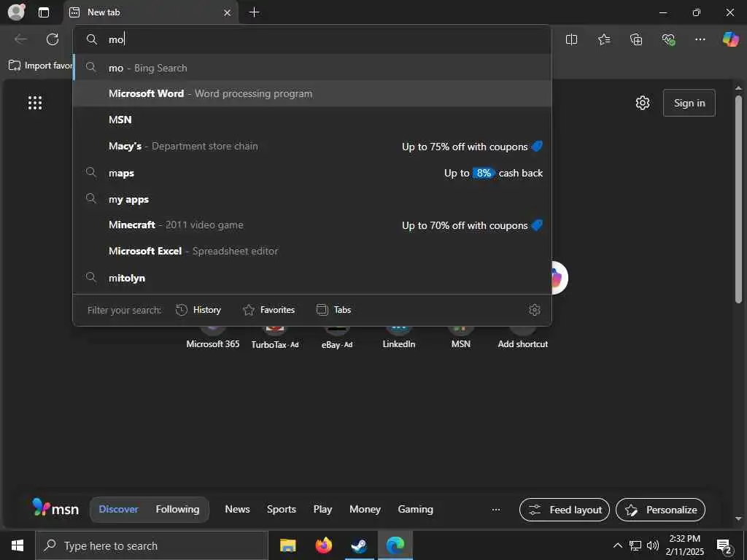
Task: Select the MSN suggestion in the address bar list
Action: [x=312, y=120]
